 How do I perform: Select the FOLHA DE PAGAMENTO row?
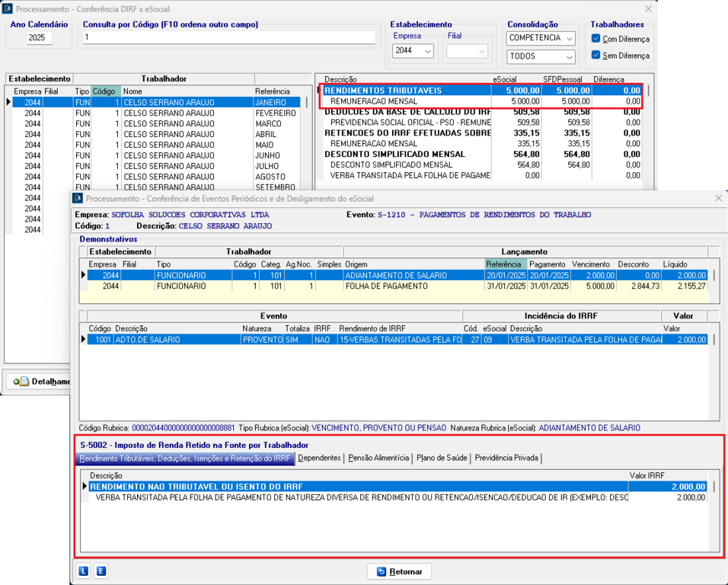(x=386, y=286)
